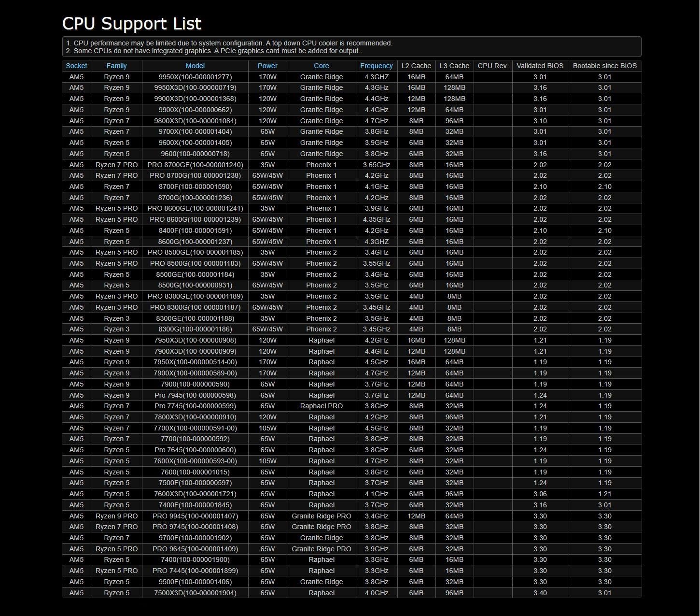Click the Power column header
The width and height of the screenshot is (700, 616).
[267, 66]
